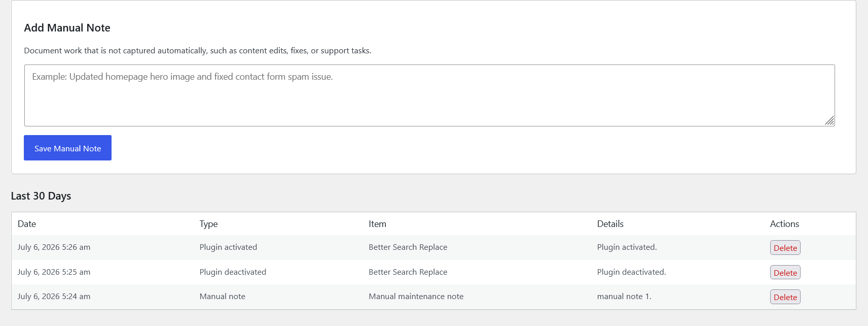The height and width of the screenshot is (326, 868).
Task: Click the 'Manual note' type cell
Action: coord(222,297)
